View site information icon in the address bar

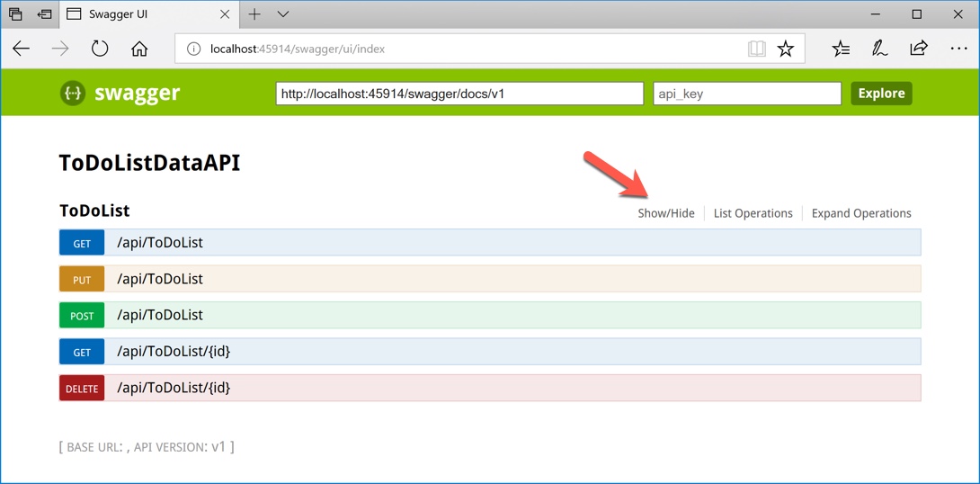pyautogui.click(x=194, y=49)
